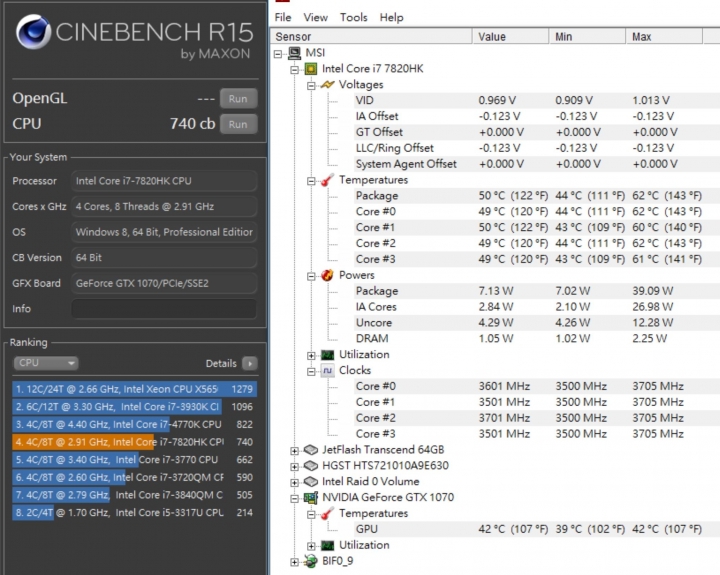Select the Core #2 clock row showing 3701 MHz
The height and width of the screenshot is (575, 720).
pyautogui.click(x=536, y=418)
